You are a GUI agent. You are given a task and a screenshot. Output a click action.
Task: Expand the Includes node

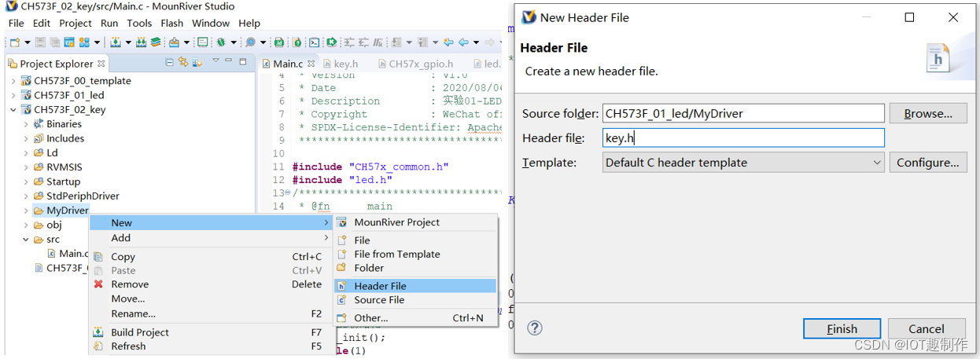pos(26,138)
